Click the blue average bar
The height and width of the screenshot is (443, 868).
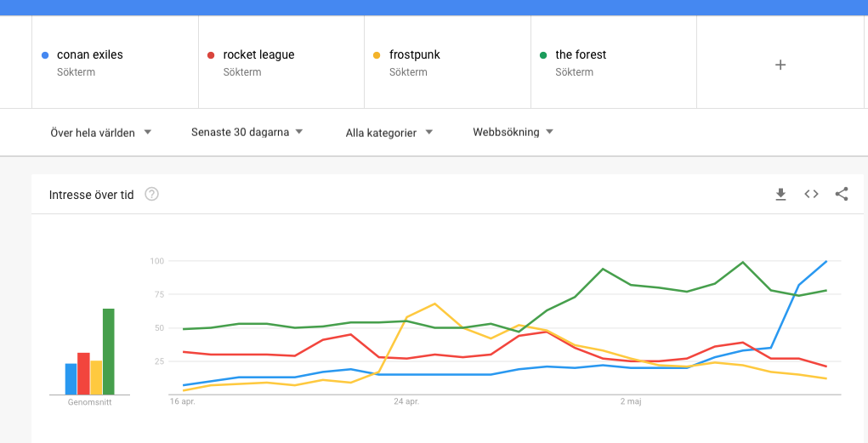(71, 378)
